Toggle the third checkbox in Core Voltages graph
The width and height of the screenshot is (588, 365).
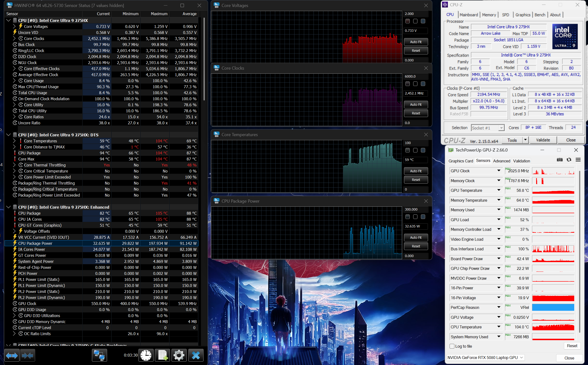click(x=423, y=21)
